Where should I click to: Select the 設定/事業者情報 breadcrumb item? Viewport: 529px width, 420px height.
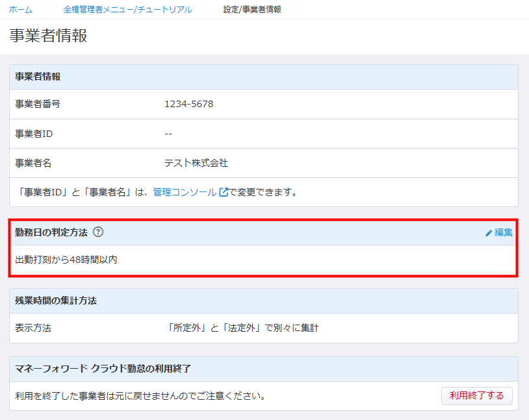click(252, 10)
